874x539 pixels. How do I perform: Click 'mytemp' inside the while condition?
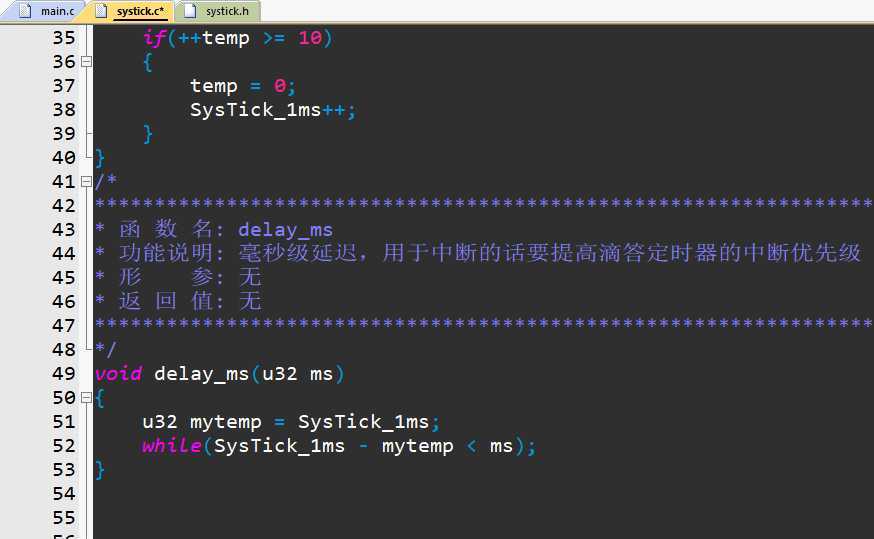pyautogui.click(x=417, y=446)
